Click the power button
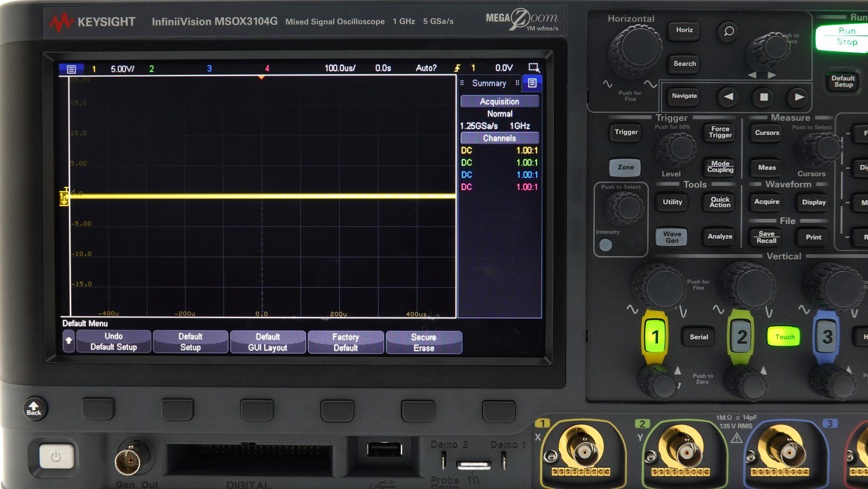868x489 pixels. coord(56,456)
